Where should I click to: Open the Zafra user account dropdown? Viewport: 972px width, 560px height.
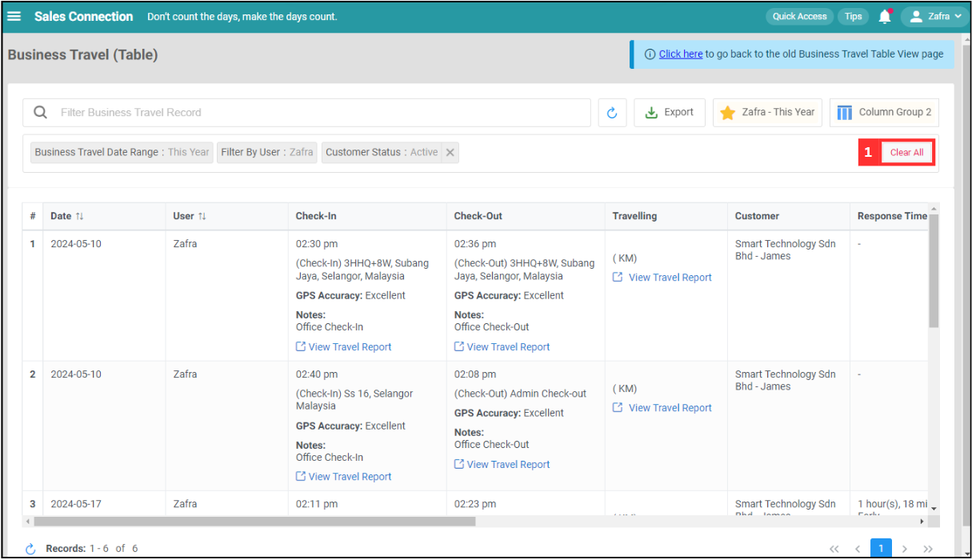(x=934, y=16)
